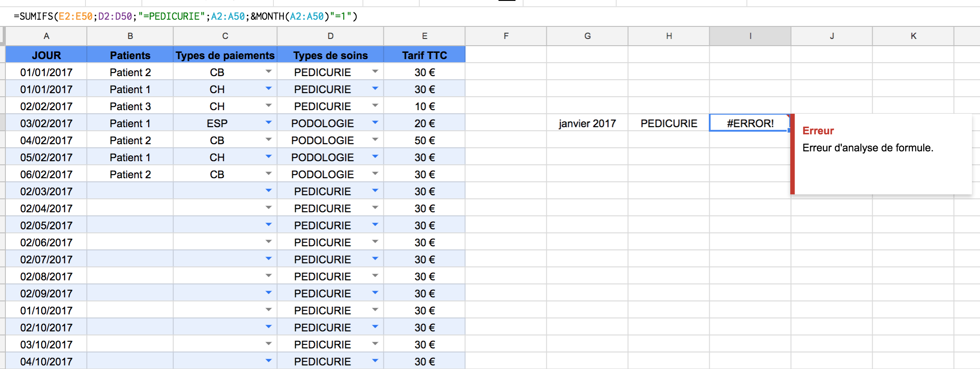
Task: Select the #ERROR! cell
Action: 750,123
